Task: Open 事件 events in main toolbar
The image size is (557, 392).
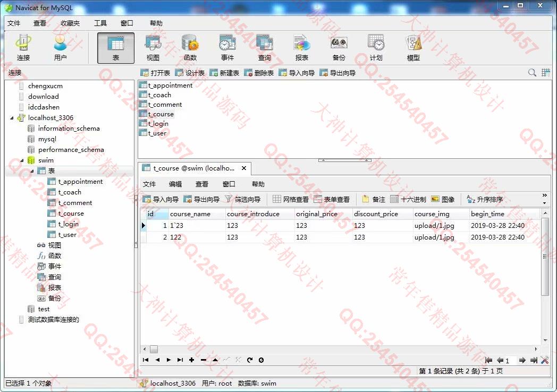Action: pos(227,48)
